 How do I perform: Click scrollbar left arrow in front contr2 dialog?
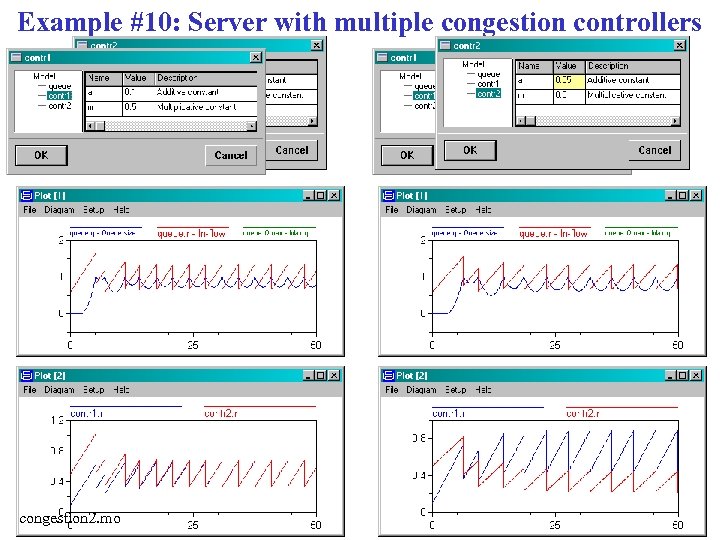(520, 121)
